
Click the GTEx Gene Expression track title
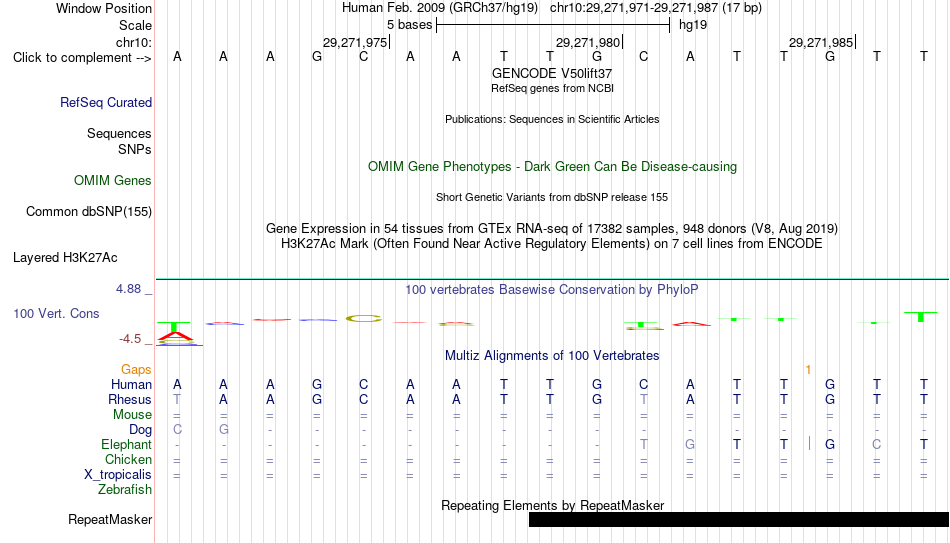point(552,228)
